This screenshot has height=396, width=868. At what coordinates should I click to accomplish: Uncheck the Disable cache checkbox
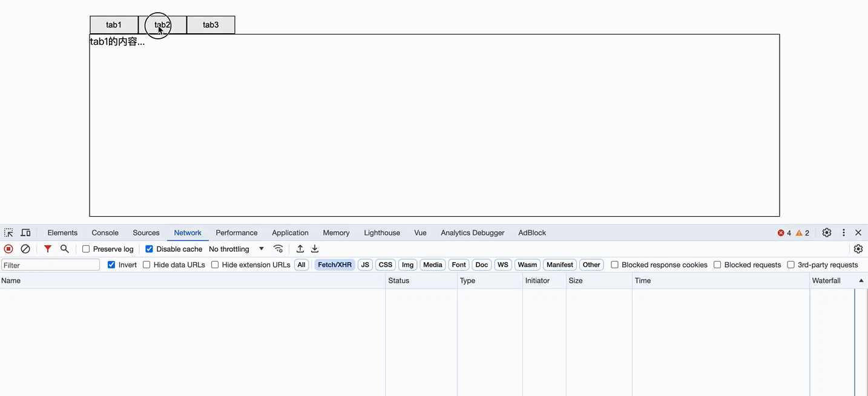149,249
